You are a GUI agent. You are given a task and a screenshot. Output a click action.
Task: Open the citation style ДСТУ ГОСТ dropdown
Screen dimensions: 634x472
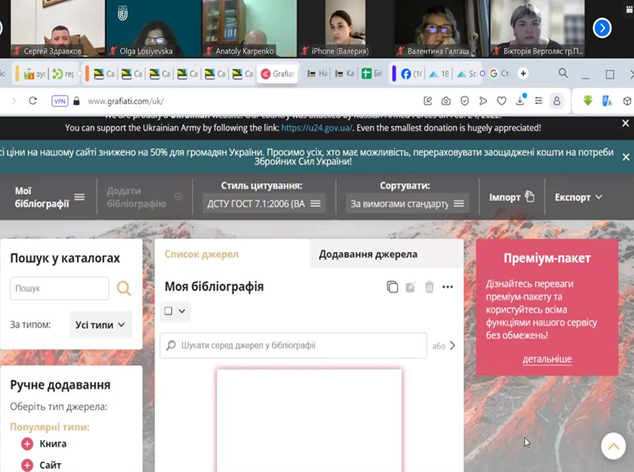pyautogui.click(x=263, y=203)
